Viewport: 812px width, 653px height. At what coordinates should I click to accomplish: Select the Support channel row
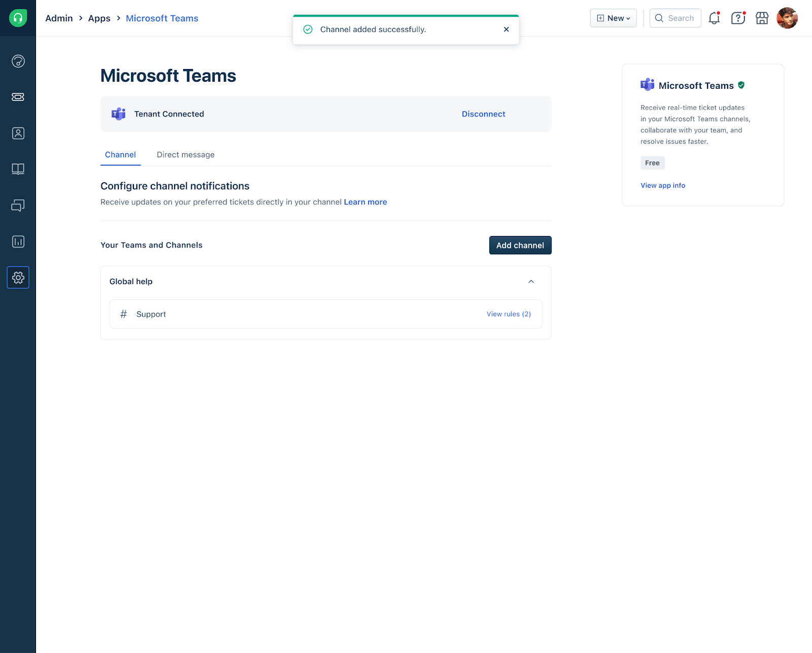point(326,314)
